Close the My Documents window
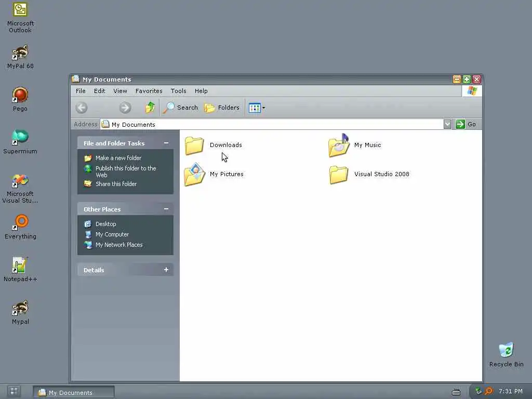This screenshot has height=399, width=532. click(x=477, y=79)
